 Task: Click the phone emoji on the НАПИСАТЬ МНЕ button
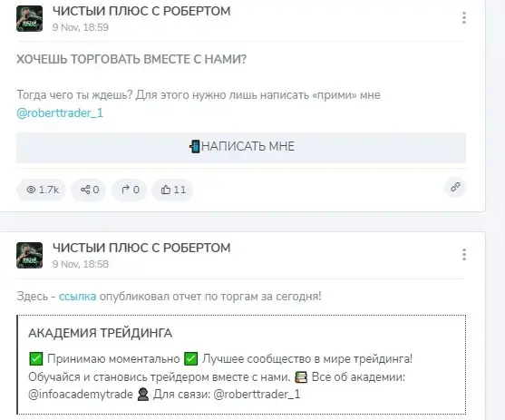click(x=195, y=147)
